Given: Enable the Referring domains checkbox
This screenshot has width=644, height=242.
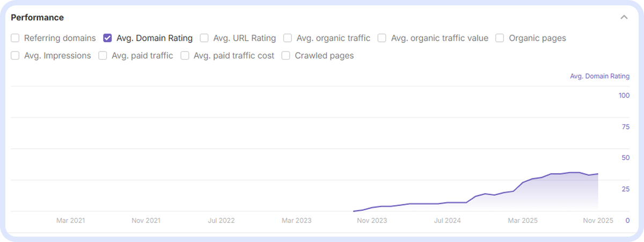Looking at the screenshot, I should coord(15,38).
